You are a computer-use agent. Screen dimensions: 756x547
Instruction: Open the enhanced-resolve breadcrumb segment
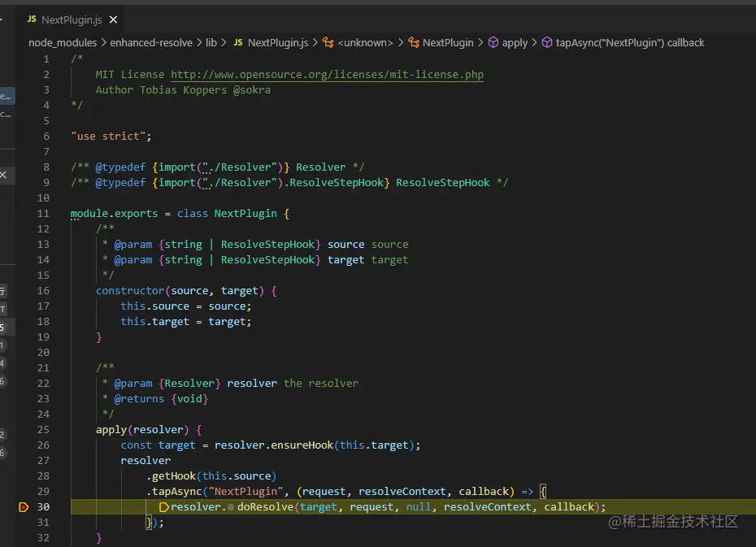click(x=151, y=43)
